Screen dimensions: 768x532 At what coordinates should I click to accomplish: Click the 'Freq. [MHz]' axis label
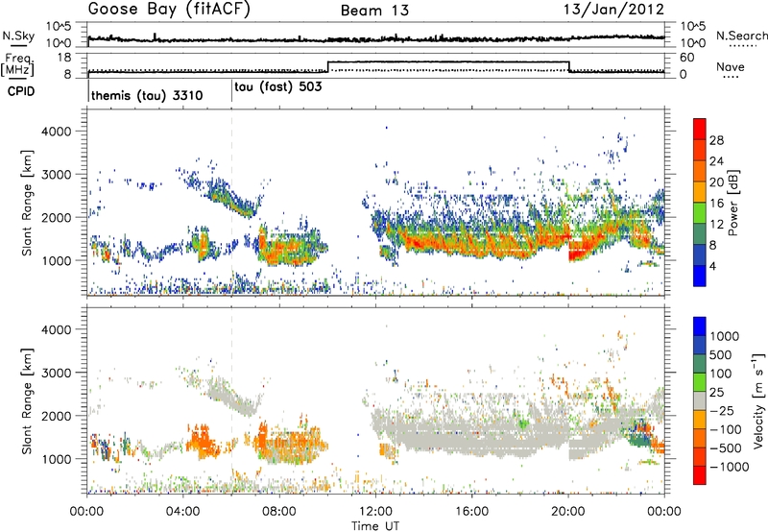click(x=17, y=65)
